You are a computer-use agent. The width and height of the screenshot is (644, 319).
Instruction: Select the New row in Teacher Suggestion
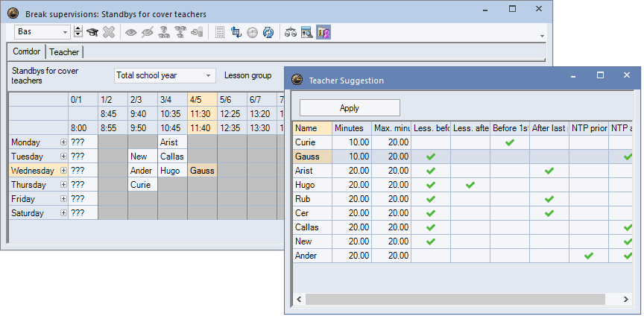pyautogui.click(x=462, y=241)
